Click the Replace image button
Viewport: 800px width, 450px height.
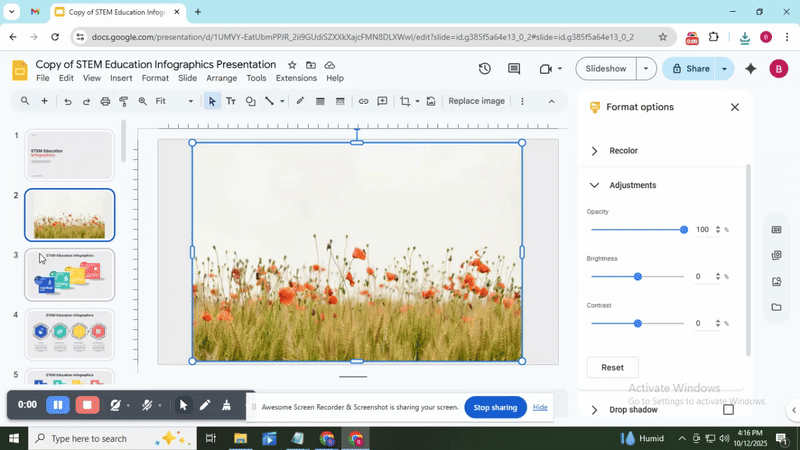click(x=476, y=101)
